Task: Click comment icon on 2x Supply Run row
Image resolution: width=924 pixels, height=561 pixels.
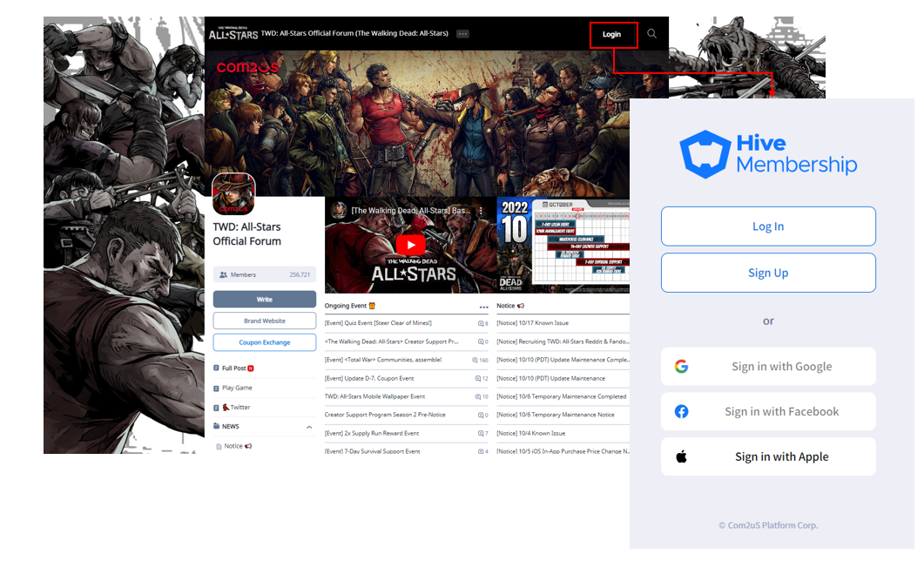Action: 481,433
